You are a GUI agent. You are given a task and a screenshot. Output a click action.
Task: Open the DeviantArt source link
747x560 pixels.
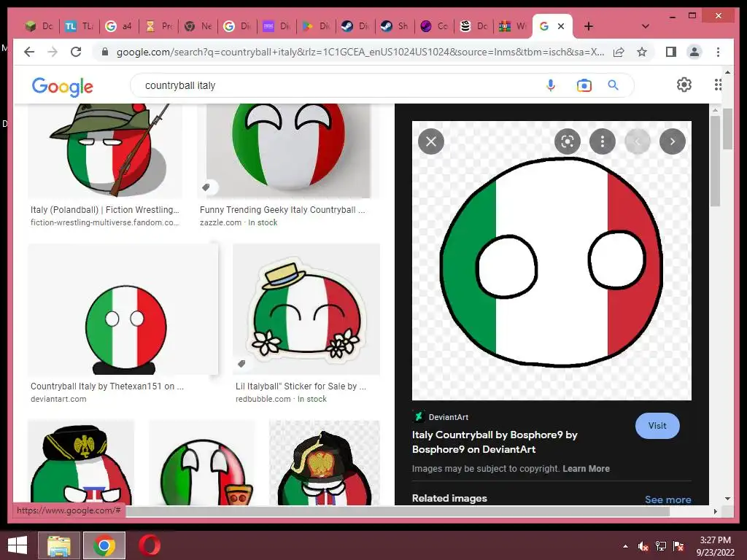(x=441, y=416)
